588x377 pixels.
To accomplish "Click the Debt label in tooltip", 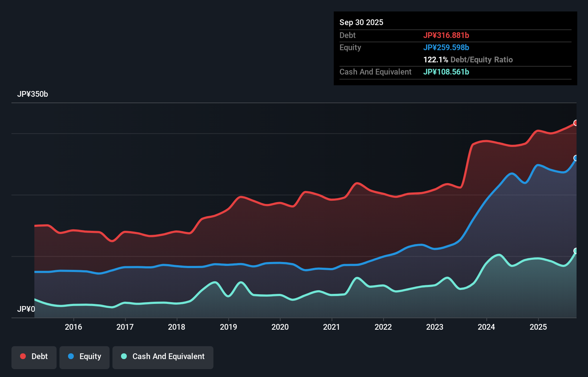I will 347,35.
